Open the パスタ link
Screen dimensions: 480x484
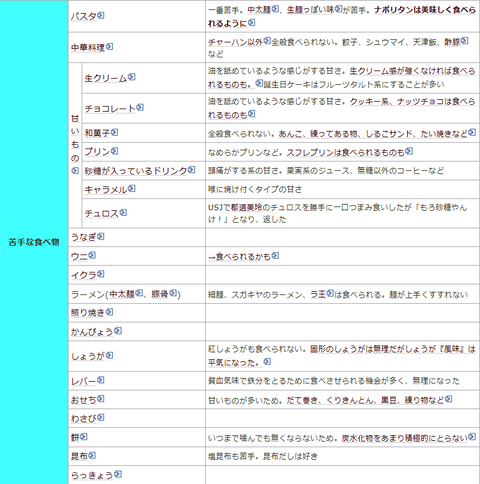83,16
